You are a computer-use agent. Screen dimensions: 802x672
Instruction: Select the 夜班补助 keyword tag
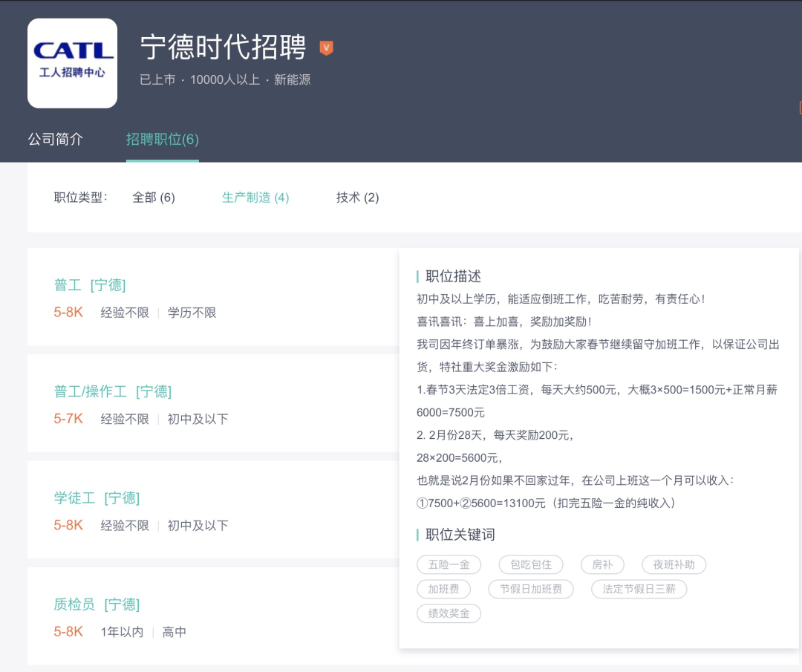[674, 564]
